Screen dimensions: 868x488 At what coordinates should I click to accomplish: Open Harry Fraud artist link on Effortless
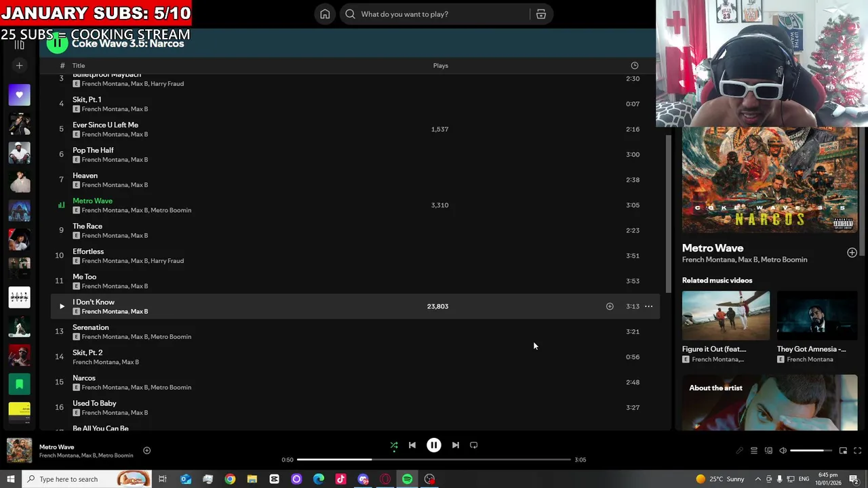[x=167, y=261]
